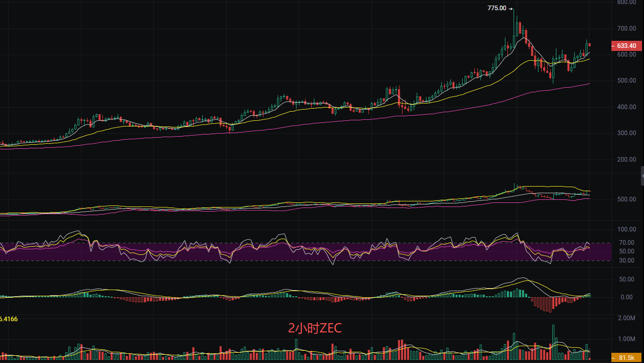Viewport: 644px width, 363px height.
Task: Click the side panel collapse arrow handle
Action: tap(642, 175)
